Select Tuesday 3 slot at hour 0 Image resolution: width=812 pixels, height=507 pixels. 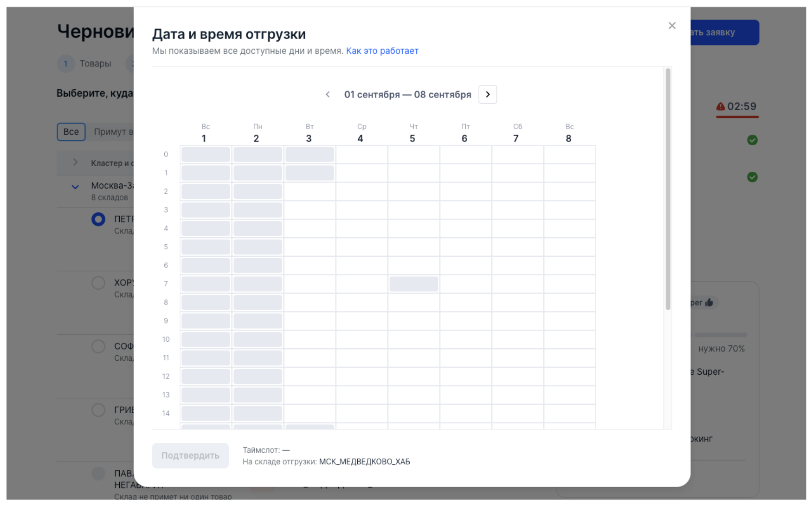pos(310,154)
